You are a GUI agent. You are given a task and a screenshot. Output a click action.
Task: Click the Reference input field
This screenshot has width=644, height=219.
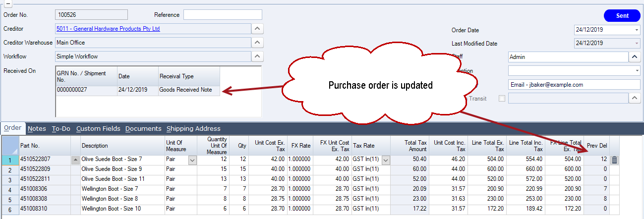(x=223, y=15)
